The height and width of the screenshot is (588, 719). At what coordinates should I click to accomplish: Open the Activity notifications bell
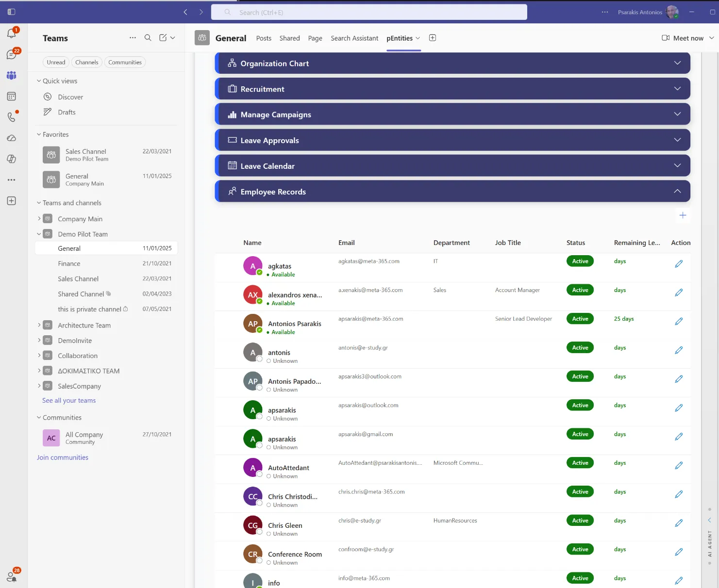12,33
